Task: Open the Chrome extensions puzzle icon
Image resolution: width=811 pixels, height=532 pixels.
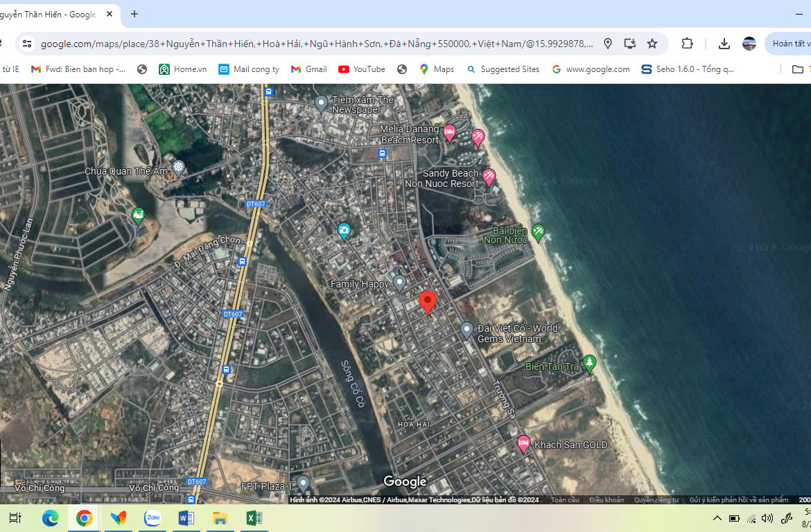Action: pyautogui.click(x=687, y=44)
